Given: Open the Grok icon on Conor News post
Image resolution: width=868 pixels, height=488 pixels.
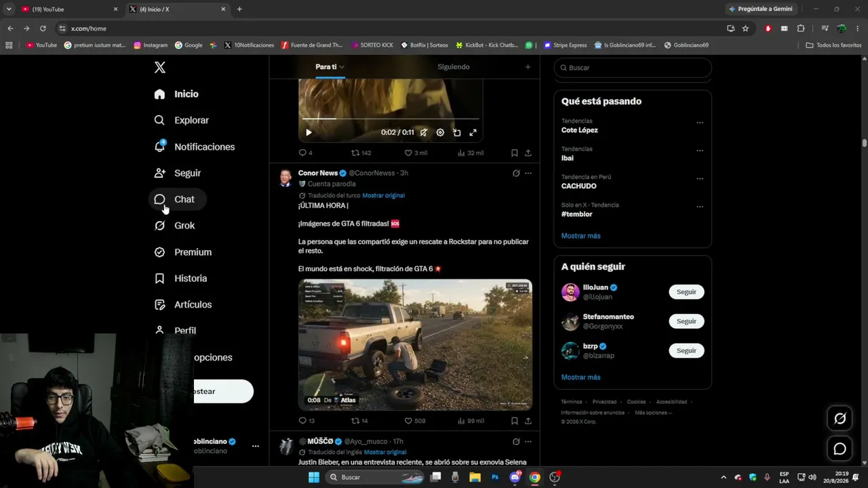Looking at the screenshot, I should (x=516, y=174).
